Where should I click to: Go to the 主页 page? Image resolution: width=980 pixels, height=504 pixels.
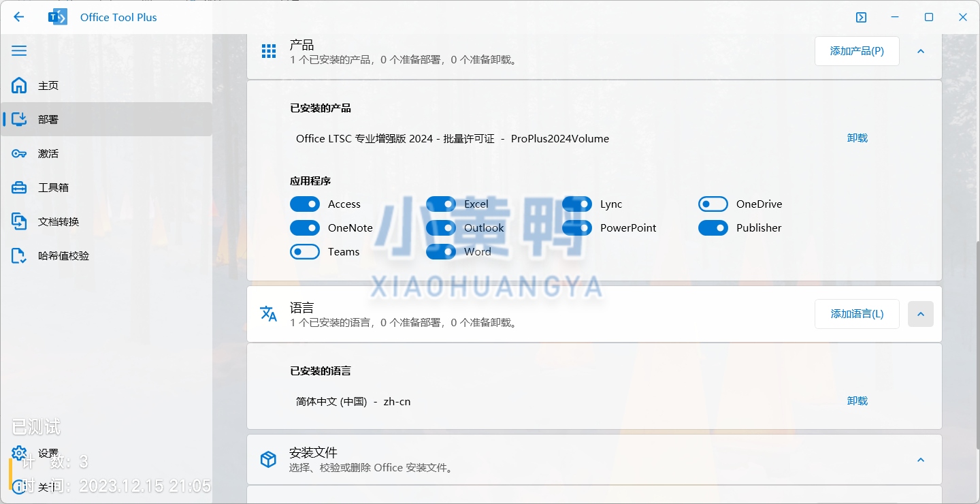click(106, 85)
